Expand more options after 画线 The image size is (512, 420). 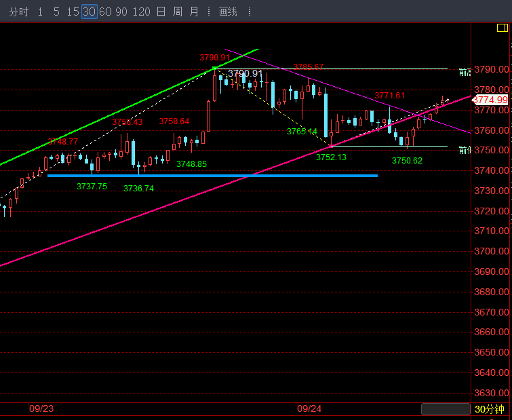(x=250, y=12)
